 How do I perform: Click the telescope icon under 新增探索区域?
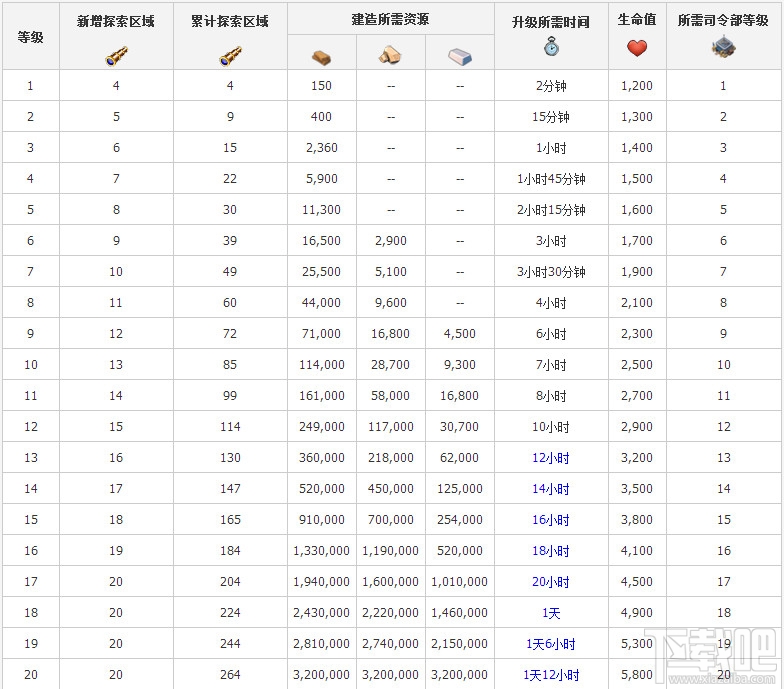click(x=116, y=56)
